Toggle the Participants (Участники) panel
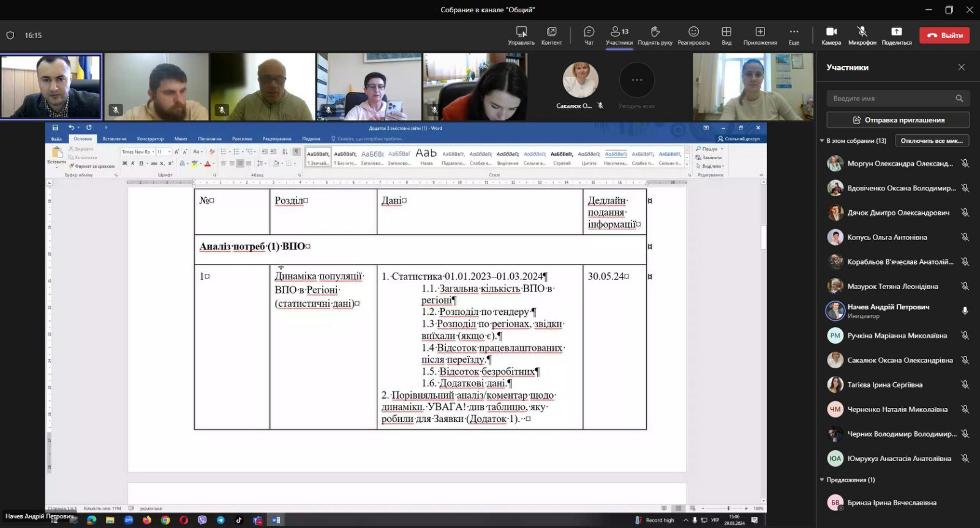This screenshot has height=528, width=980. point(619,36)
